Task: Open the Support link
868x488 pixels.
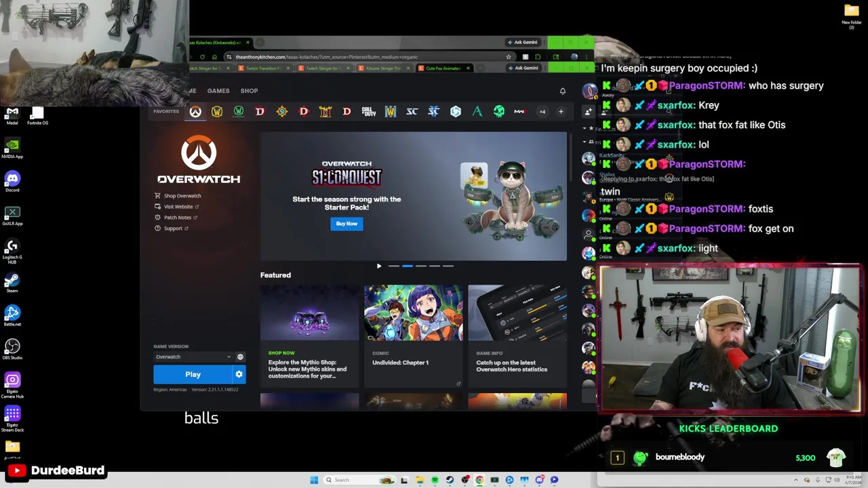Action: pos(172,228)
